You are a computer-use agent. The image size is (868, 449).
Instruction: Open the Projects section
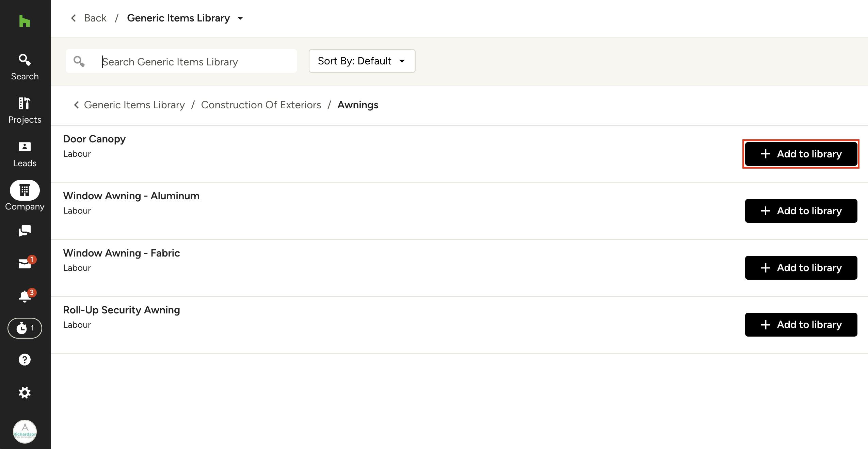tap(25, 110)
